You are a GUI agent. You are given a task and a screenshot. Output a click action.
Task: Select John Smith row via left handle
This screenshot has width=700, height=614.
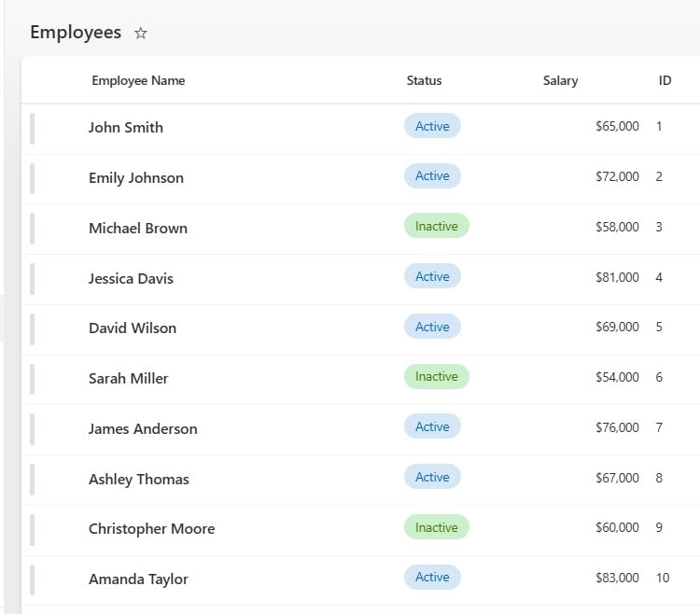[x=32, y=129]
